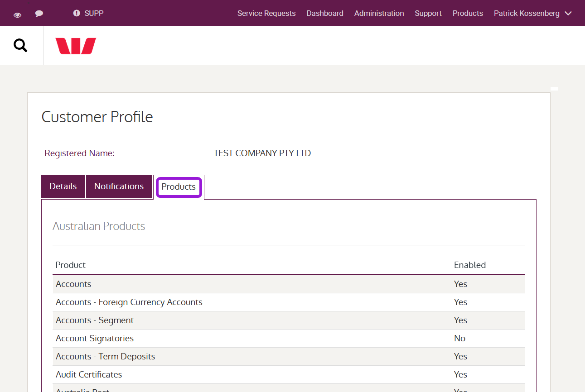This screenshot has height=392, width=585.
Task: Click Yes value for Foreign Currency Accounts
Action: tap(460, 302)
